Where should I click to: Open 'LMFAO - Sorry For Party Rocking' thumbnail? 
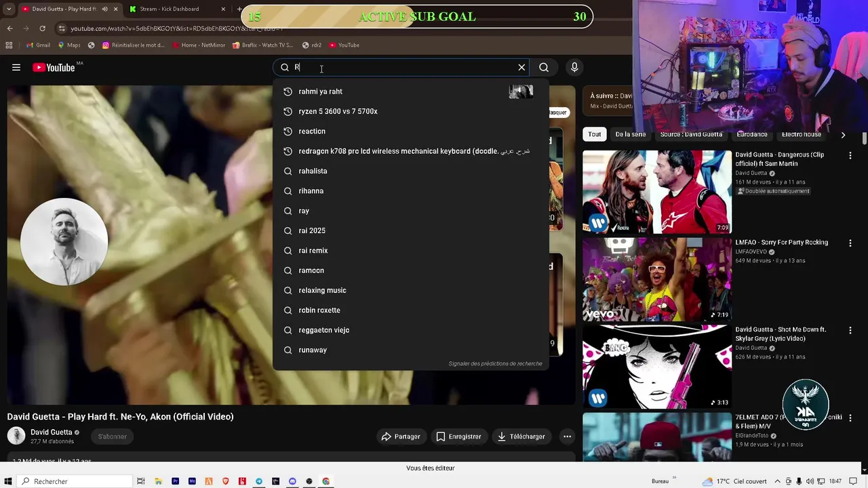pos(656,279)
